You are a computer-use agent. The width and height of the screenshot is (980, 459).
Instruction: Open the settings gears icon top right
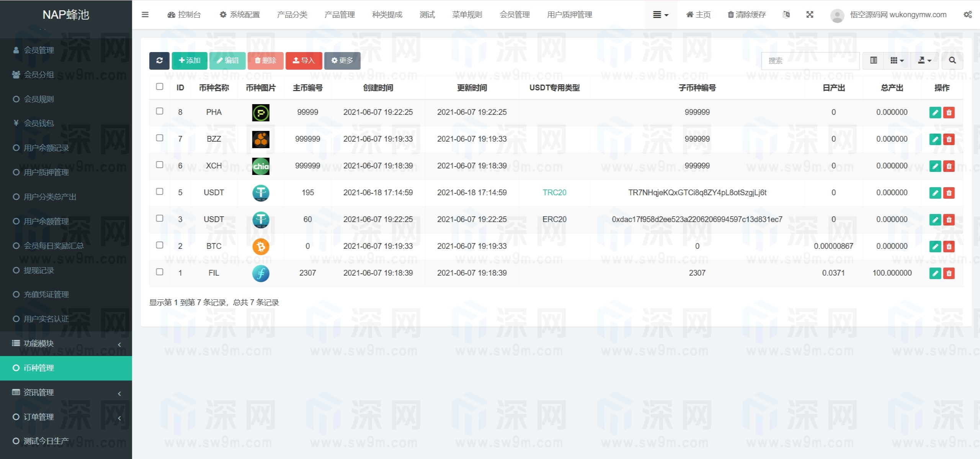click(x=967, y=15)
